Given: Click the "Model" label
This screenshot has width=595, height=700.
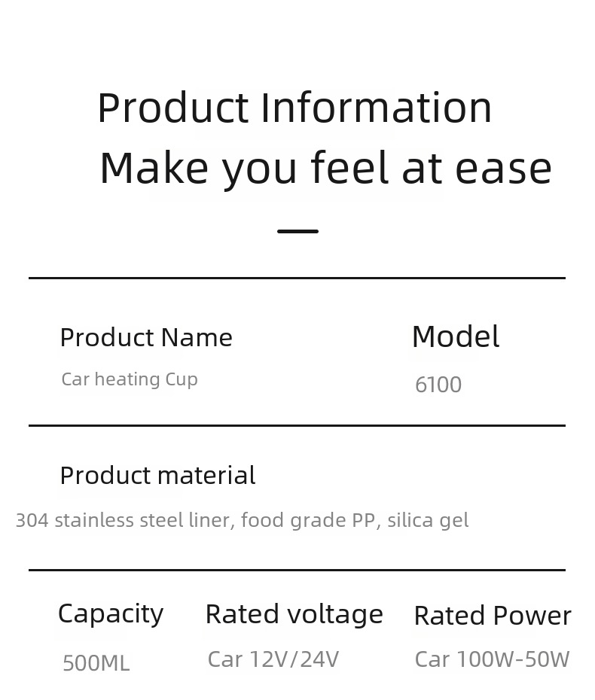Looking at the screenshot, I should (455, 337).
